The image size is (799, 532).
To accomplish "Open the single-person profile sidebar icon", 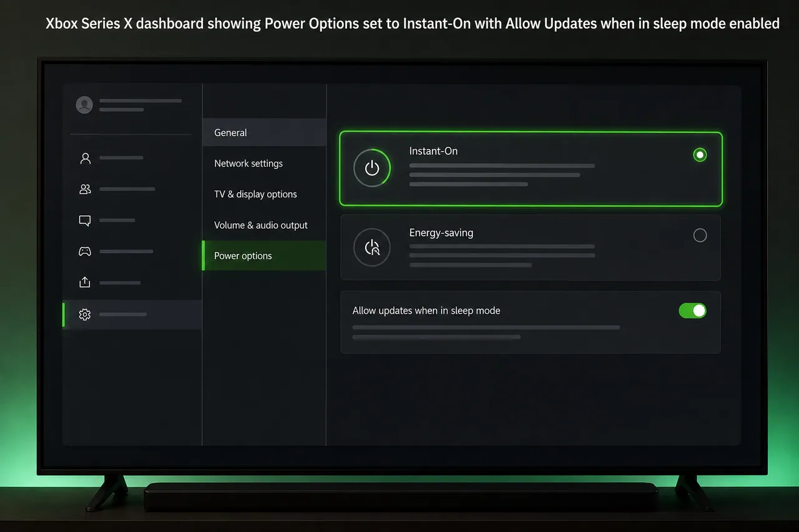I will 86,158.
